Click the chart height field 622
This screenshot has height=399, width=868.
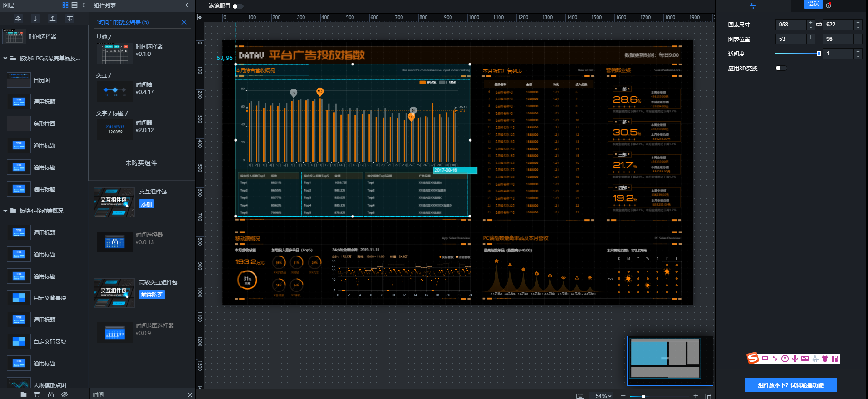(x=838, y=25)
